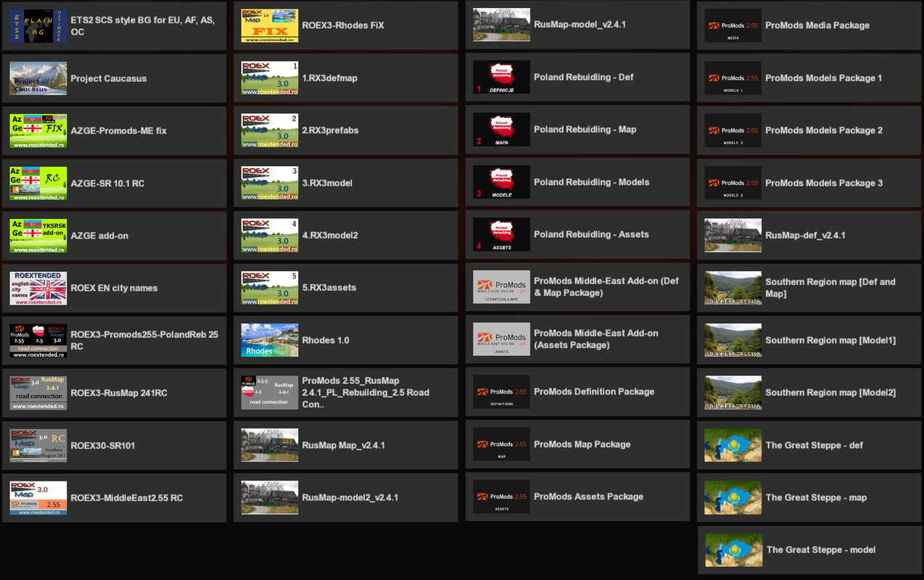Select the ProMods Models Package 2 icon
Viewport: 924px width, 580px height.
[x=733, y=130]
